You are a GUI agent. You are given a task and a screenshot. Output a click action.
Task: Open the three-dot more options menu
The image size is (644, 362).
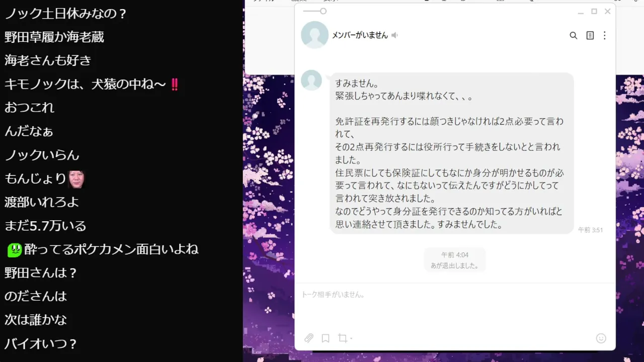coord(605,36)
